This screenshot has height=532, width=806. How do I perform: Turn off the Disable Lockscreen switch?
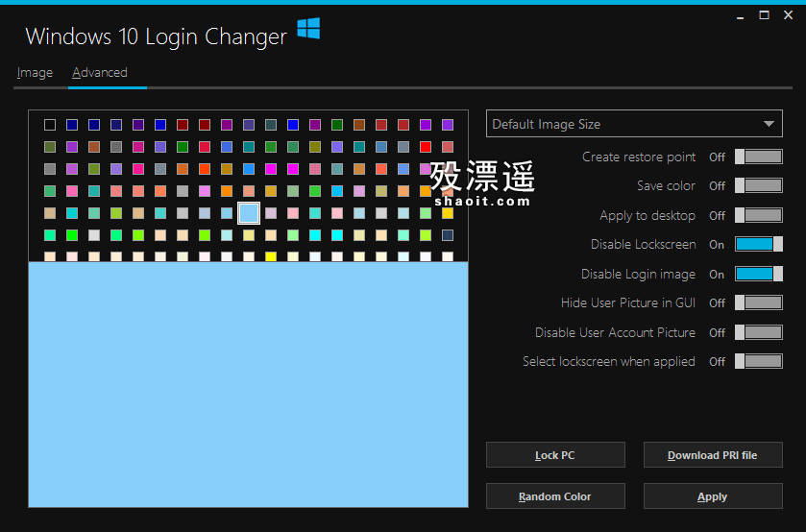click(759, 244)
